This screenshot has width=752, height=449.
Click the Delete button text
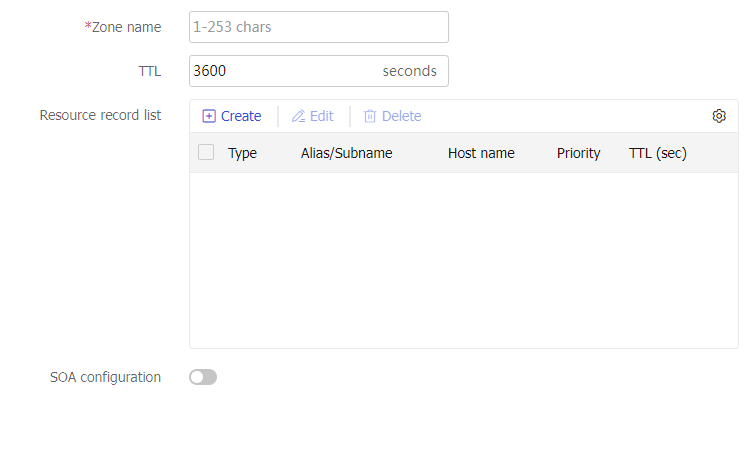click(401, 116)
